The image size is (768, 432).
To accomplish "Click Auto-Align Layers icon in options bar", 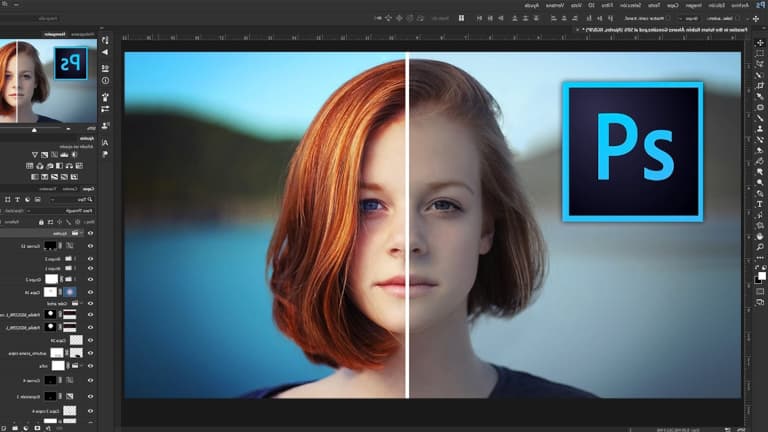I will click(461, 18).
